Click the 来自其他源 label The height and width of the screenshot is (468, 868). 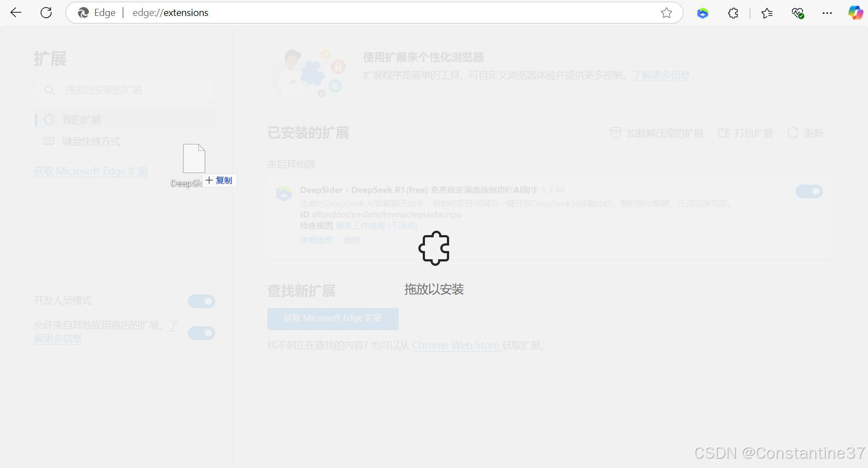coord(291,164)
